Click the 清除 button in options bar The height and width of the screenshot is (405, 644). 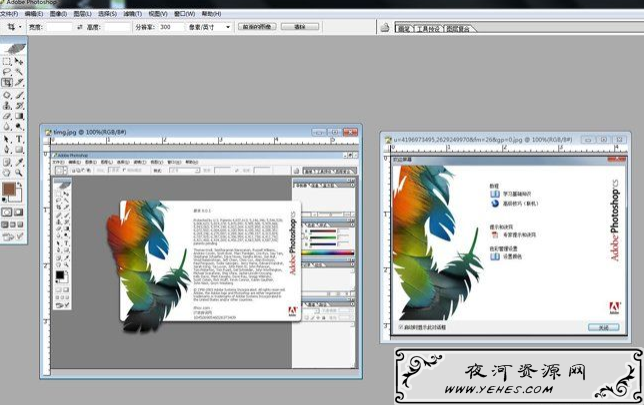click(300, 27)
